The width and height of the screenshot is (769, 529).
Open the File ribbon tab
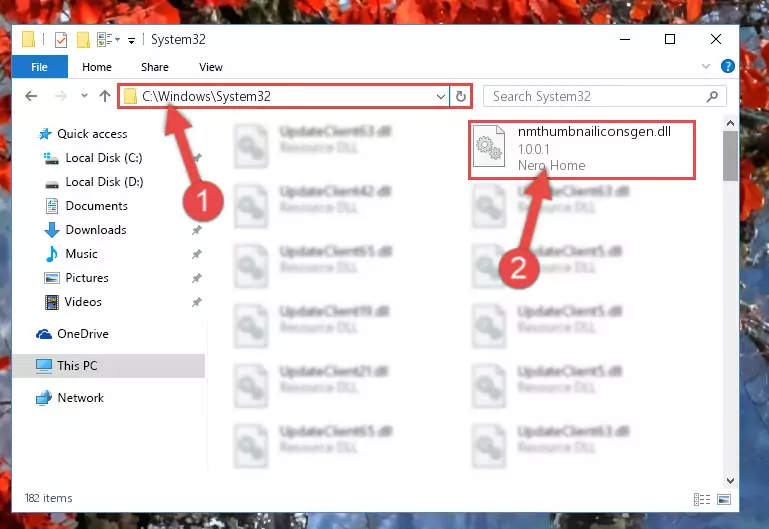[x=40, y=67]
